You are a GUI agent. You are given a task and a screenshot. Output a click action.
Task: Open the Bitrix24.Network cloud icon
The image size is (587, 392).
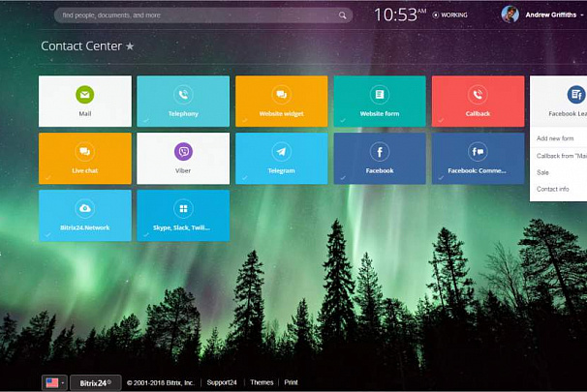85,208
